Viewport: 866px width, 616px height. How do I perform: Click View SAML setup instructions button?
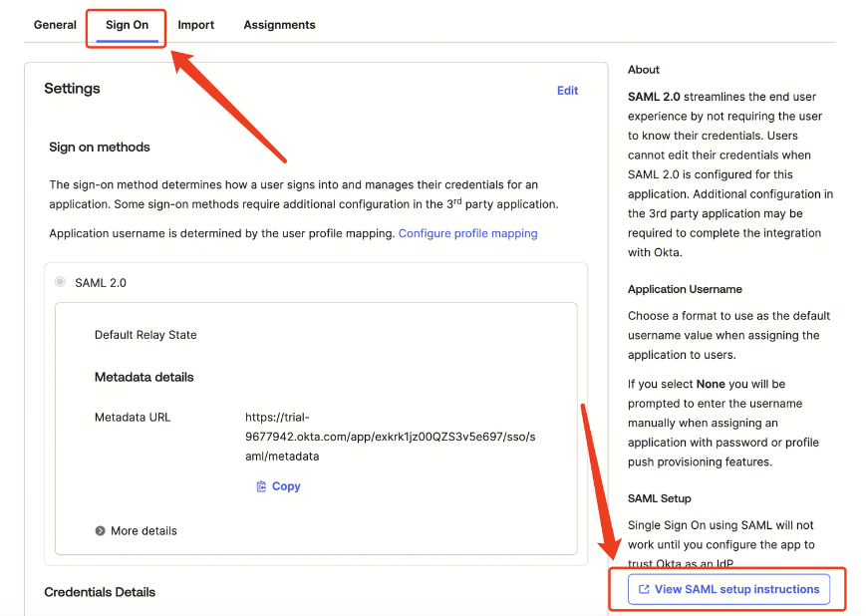pyautogui.click(x=728, y=589)
